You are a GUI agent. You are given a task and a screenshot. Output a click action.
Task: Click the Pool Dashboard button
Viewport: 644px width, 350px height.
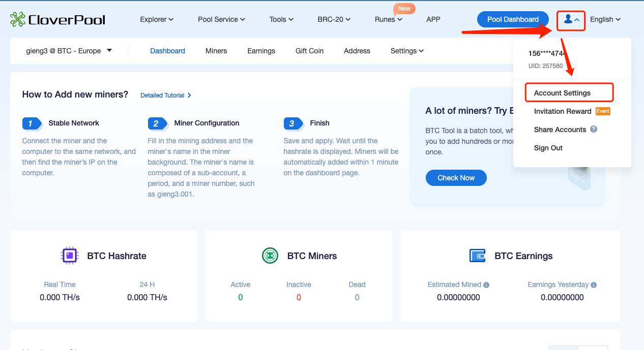[512, 19]
